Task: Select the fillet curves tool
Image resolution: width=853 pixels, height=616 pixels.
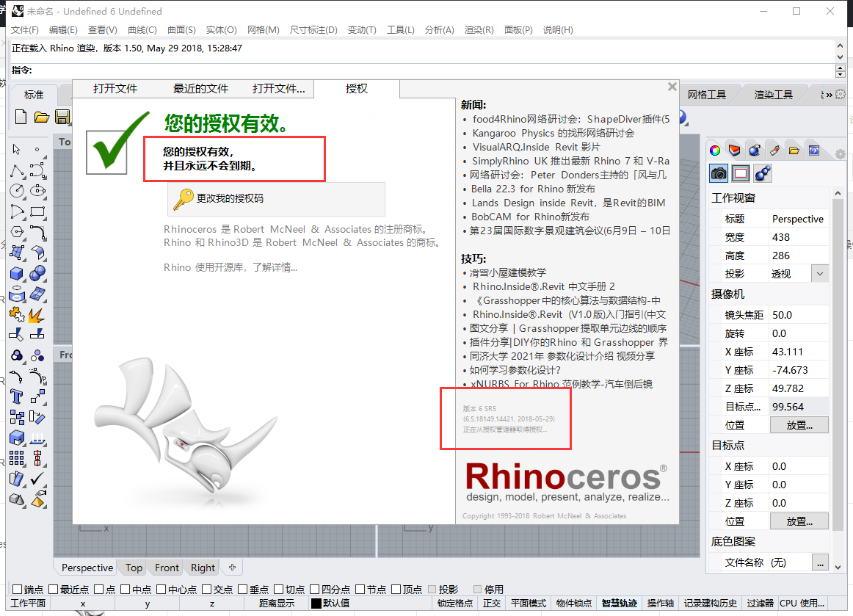Action: point(37,232)
